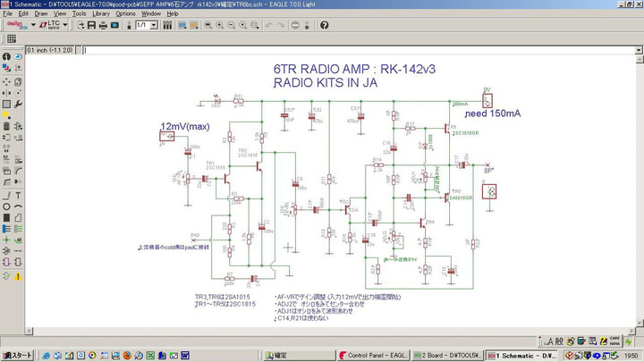Click the Show (eye) tool icon
Image resolution: width=644 pixels, height=362 pixels.
tap(19, 57)
